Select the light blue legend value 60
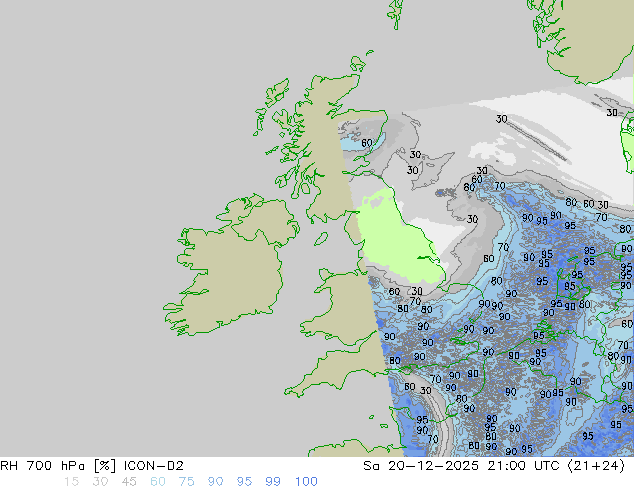Screen dimensions: 634x490 click(x=158, y=482)
